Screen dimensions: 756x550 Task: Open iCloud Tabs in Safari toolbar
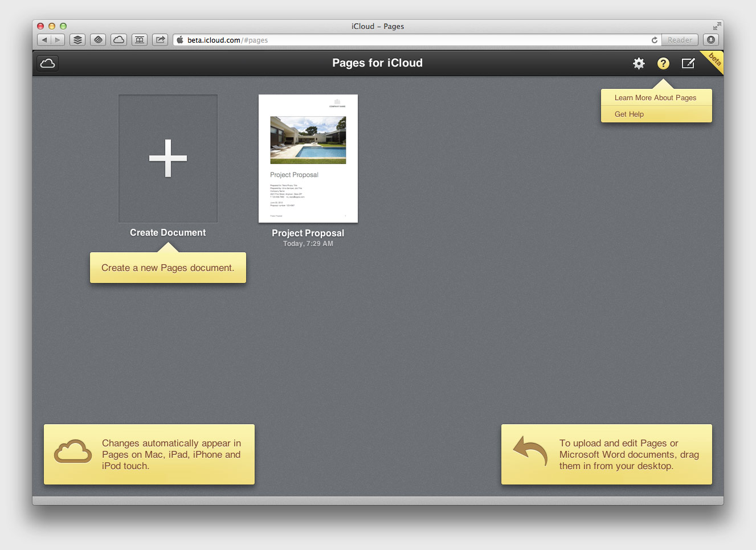pyautogui.click(x=118, y=40)
